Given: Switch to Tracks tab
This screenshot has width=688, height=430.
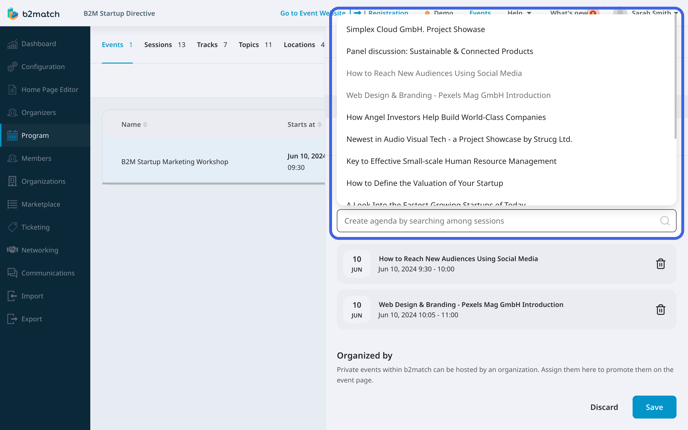Looking at the screenshot, I should pyautogui.click(x=212, y=45).
